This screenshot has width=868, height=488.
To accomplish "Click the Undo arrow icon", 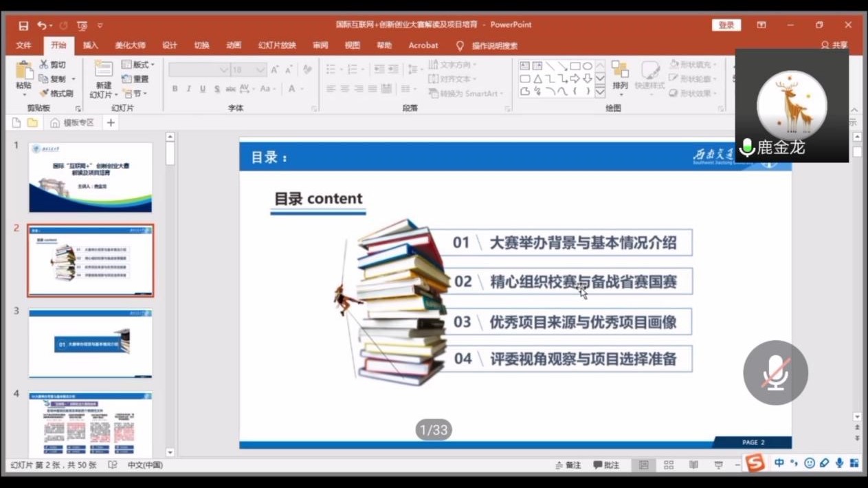I will (x=41, y=25).
